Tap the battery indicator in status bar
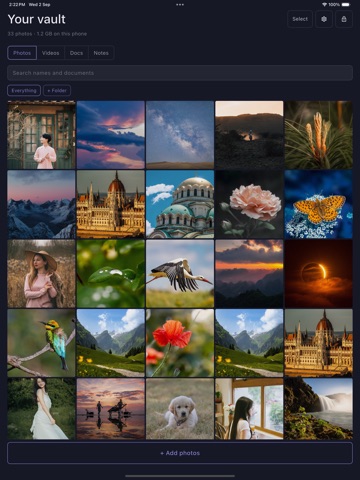This screenshot has height=480, width=360. pyautogui.click(x=346, y=5)
